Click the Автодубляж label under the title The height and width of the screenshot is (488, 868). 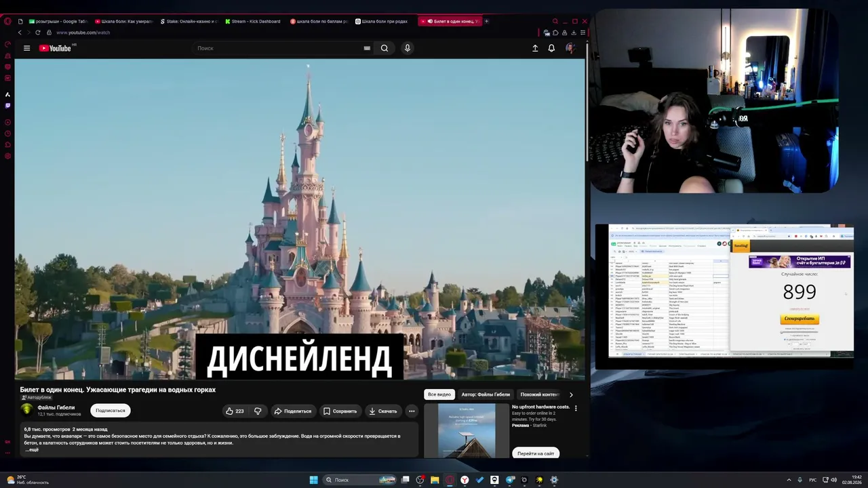click(37, 397)
